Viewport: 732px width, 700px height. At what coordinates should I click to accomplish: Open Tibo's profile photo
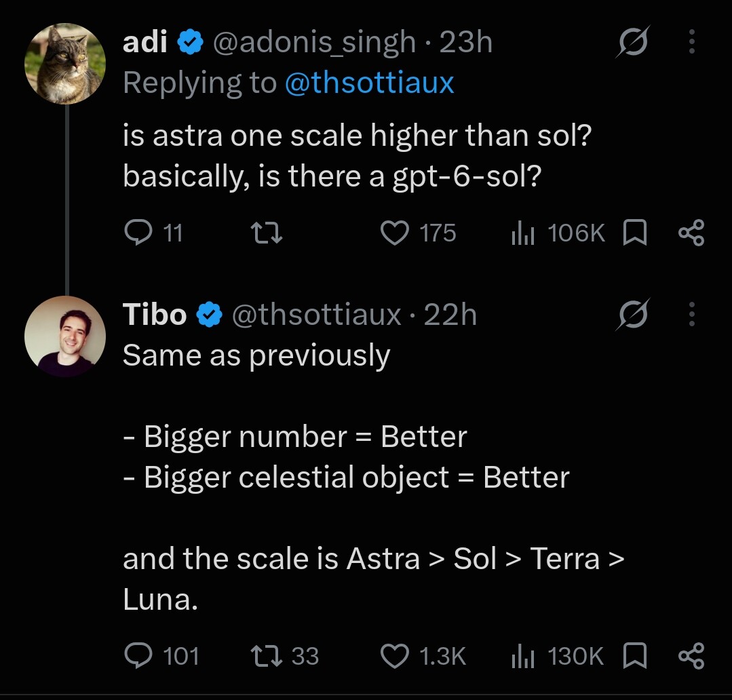pyautogui.click(x=65, y=336)
